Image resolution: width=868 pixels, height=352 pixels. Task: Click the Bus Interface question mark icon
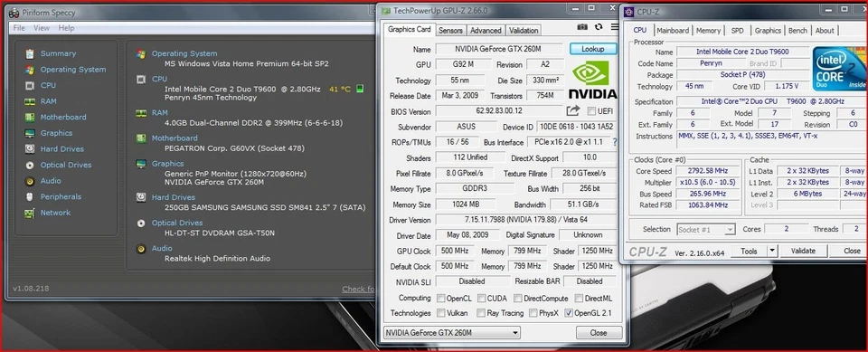(615, 142)
